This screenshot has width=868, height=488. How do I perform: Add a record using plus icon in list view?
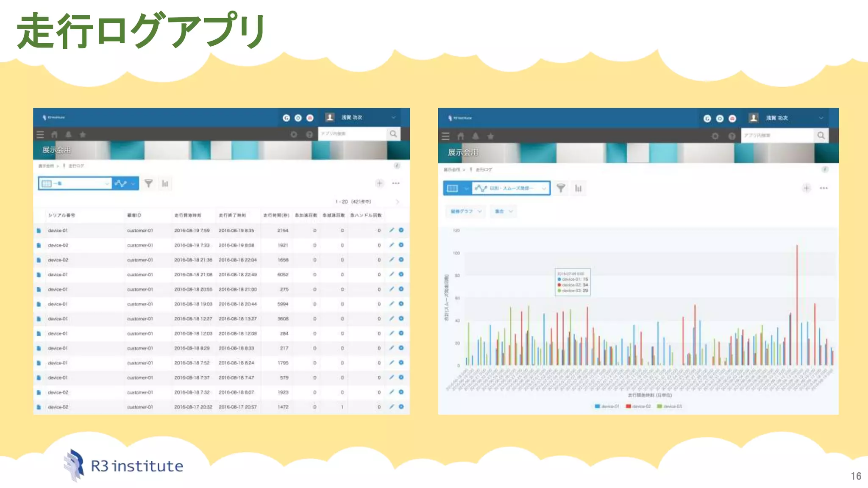click(379, 183)
